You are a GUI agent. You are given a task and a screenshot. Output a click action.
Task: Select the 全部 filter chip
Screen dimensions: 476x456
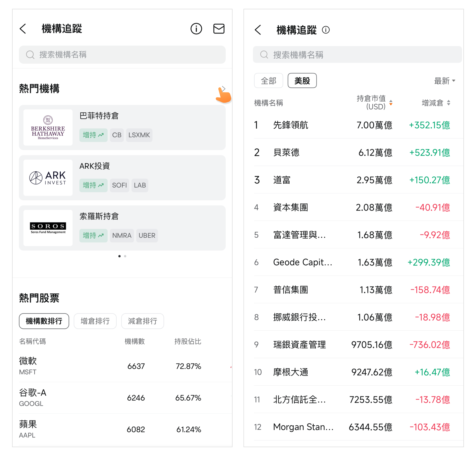(x=268, y=81)
